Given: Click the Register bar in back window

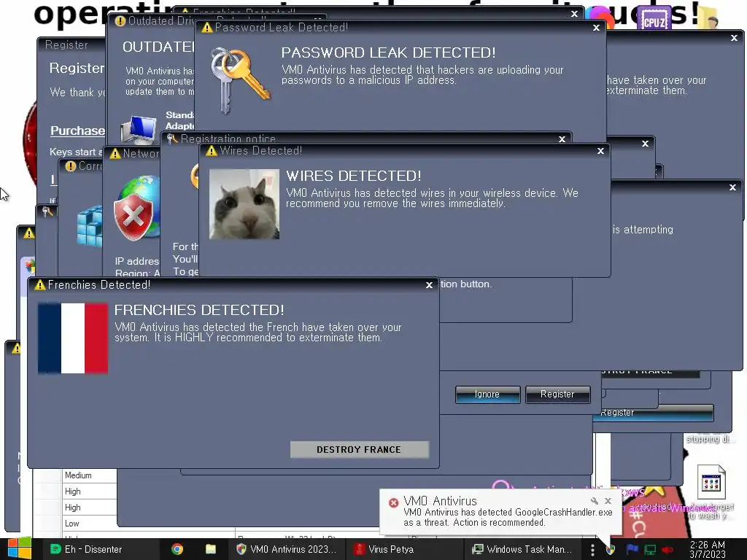Looking at the screenshot, I should tap(653, 413).
